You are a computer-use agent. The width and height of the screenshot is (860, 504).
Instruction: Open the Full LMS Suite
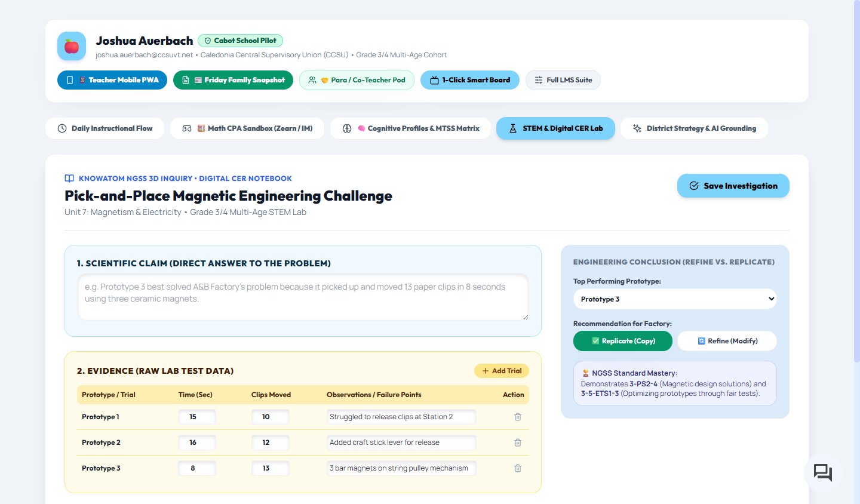tap(563, 80)
